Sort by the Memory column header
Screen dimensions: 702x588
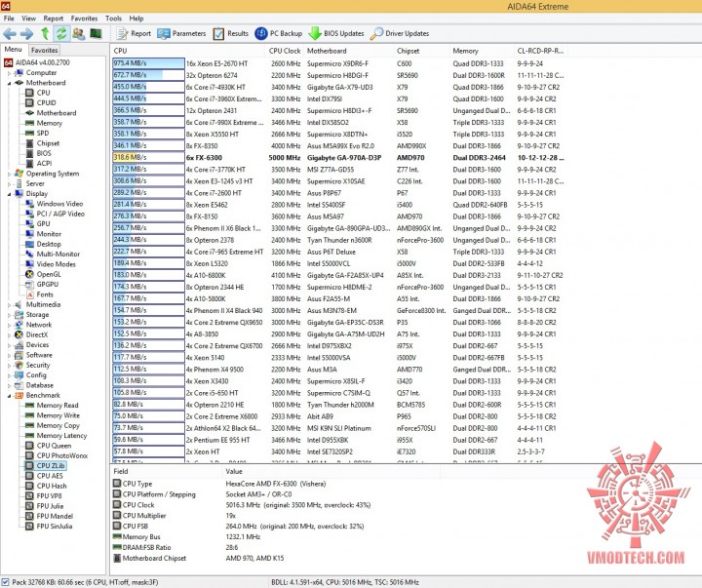tap(482, 51)
